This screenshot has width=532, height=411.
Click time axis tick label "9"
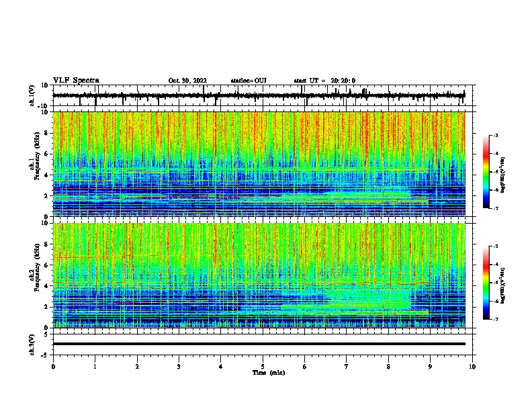click(430, 367)
